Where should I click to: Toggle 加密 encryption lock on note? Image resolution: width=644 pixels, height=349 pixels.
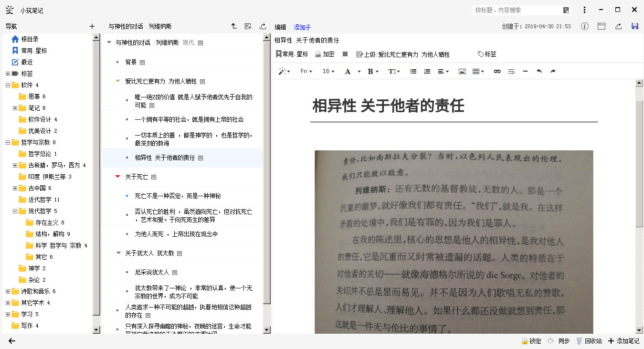click(325, 54)
